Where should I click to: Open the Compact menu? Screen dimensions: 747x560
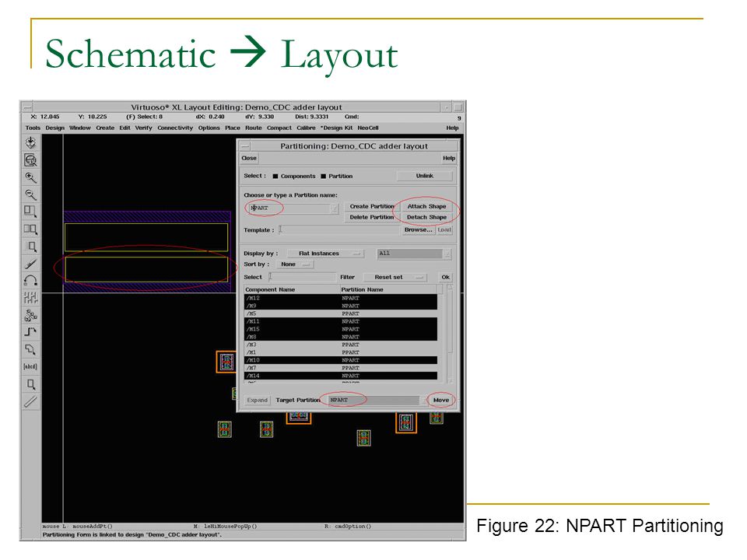279,128
